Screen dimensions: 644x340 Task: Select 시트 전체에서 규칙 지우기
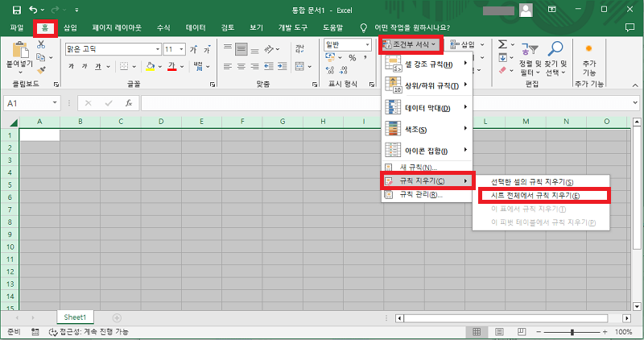coord(541,195)
